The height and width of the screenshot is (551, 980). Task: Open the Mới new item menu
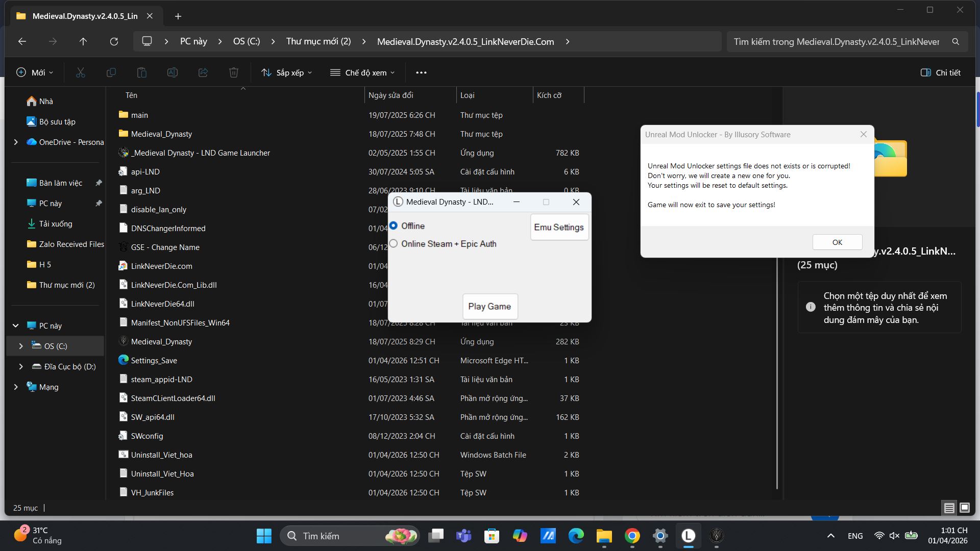click(35, 72)
